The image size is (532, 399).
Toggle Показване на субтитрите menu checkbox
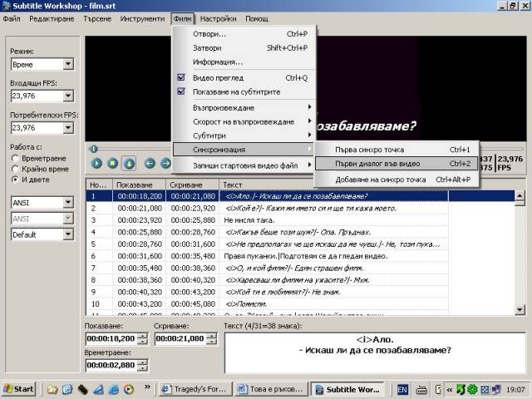click(x=244, y=91)
